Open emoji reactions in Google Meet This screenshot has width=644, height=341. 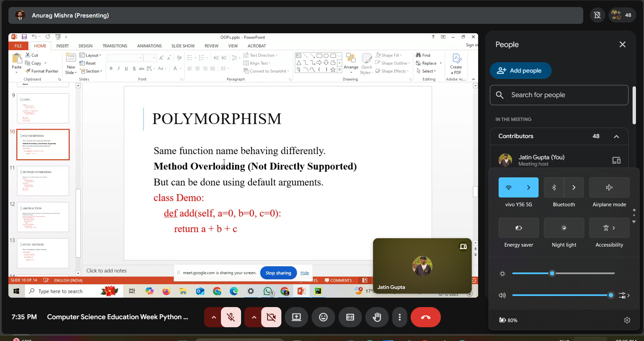coord(323,317)
